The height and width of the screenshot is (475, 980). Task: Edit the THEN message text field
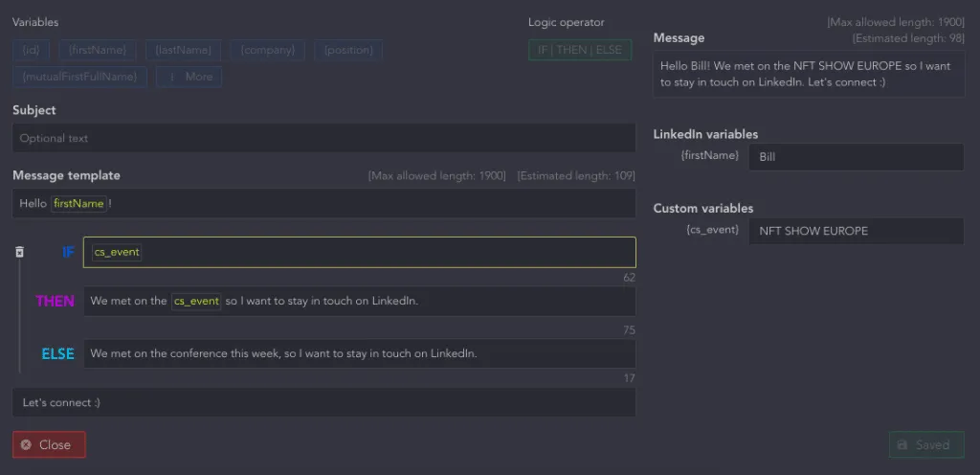coord(360,302)
